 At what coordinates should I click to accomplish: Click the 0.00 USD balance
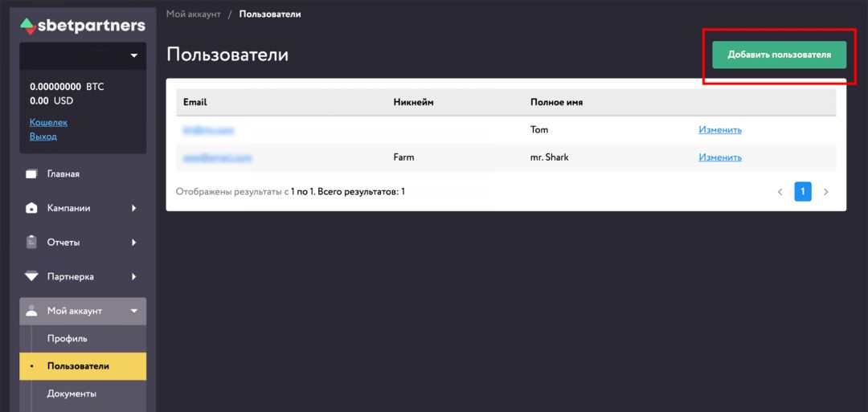click(x=51, y=100)
